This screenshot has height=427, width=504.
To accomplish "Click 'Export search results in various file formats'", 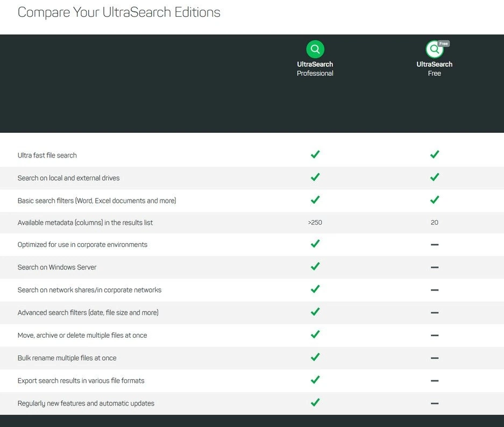I will coord(81,381).
